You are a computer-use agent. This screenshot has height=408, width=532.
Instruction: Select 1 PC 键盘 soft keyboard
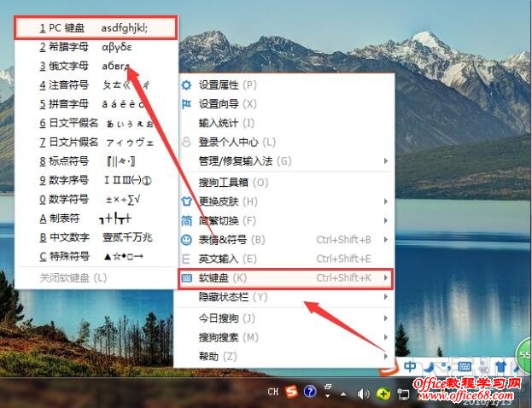[96, 27]
